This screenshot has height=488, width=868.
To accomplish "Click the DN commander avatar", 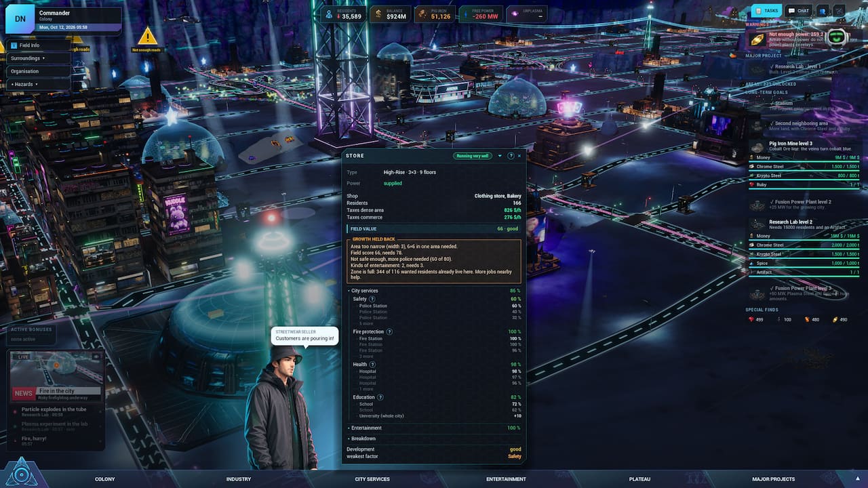I will (20, 19).
